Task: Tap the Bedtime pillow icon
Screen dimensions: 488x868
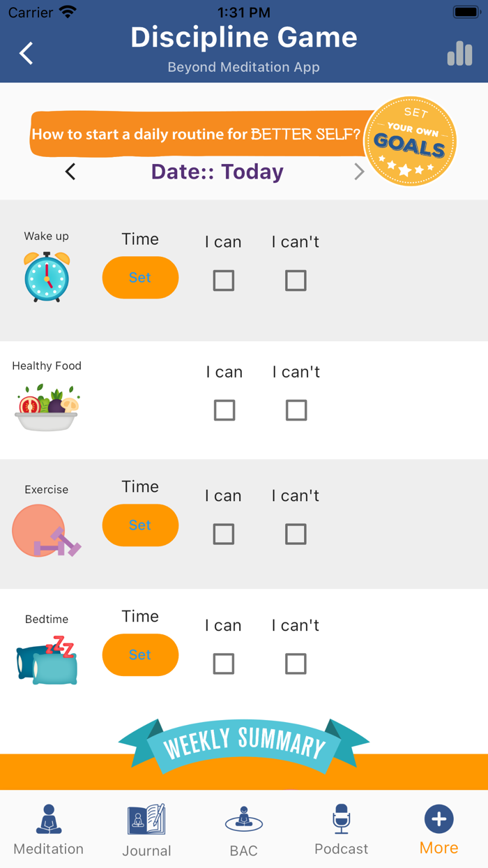Action: (x=46, y=657)
